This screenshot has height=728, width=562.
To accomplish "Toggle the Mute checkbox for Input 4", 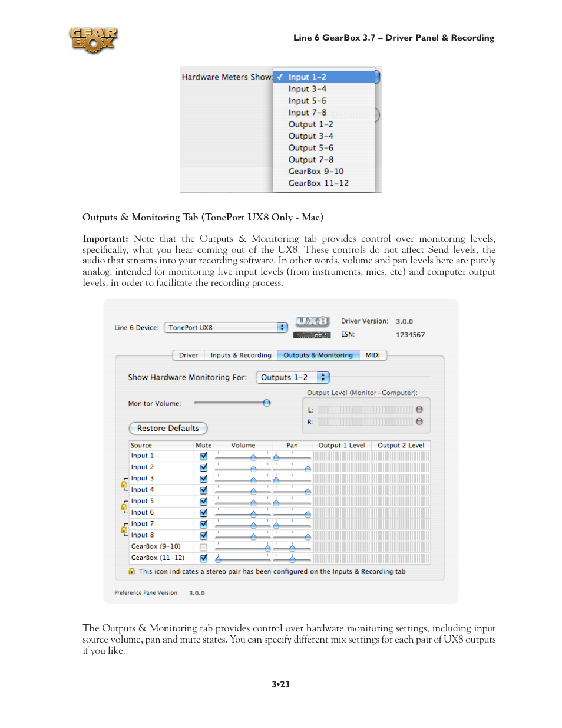I will 203,490.
